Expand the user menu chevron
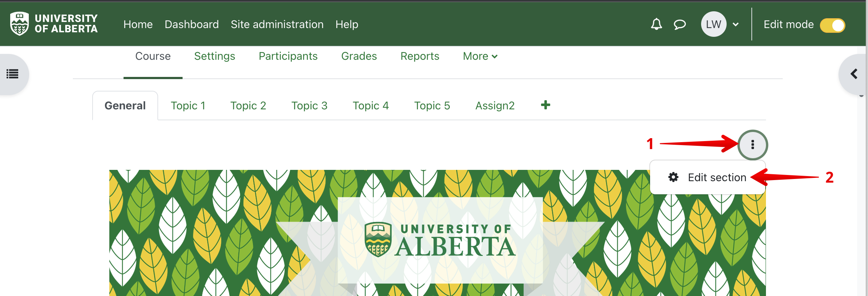The width and height of the screenshot is (868, 296). click(736, 24)
